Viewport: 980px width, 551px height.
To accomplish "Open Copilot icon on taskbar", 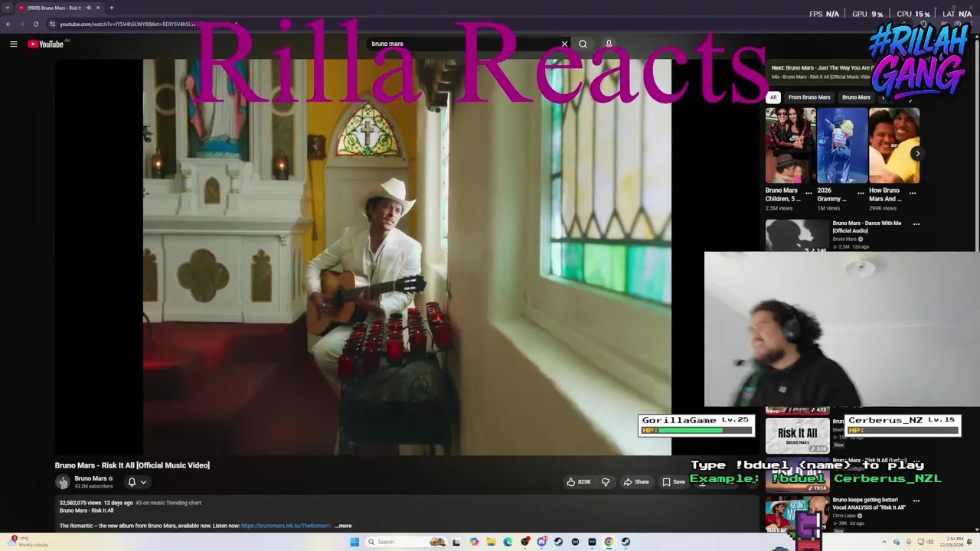I will [x=474, y=542].
